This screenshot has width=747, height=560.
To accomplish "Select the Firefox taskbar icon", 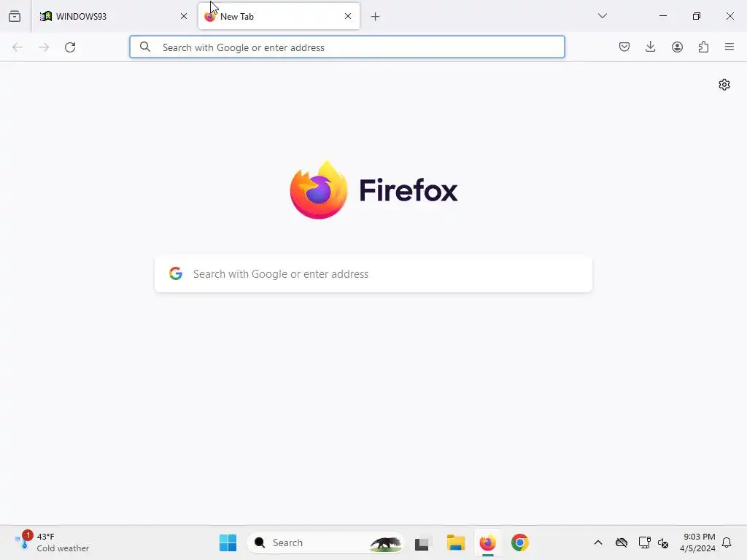I will tap(488, 542).
